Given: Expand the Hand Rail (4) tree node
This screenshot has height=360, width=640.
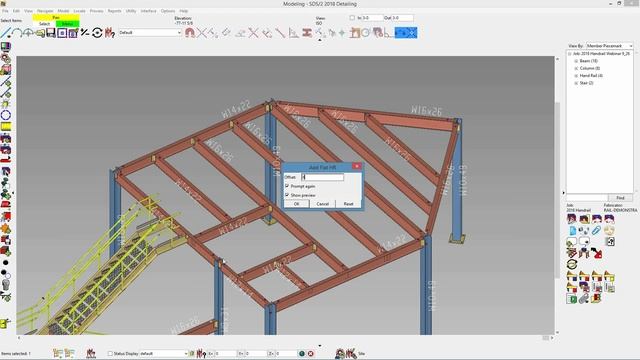Looking at the screenshot, I should 576,76.
